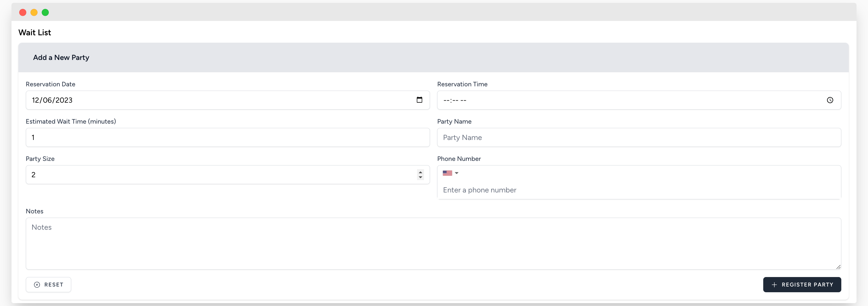Click the decrement arrow on Party Size
This screenshot has height=306, width=868.
pyautogui.click(x=420, y=177)
